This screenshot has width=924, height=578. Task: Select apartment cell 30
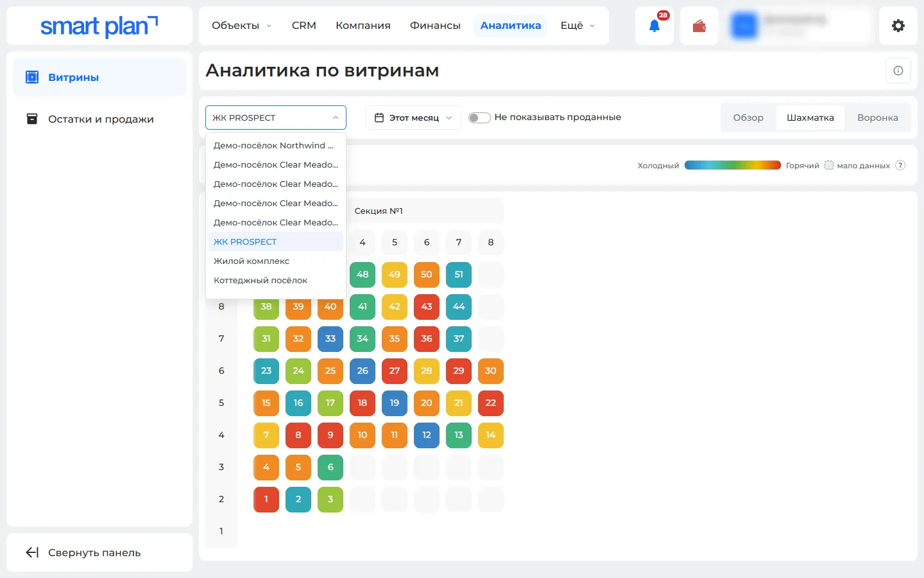tap(491, 371)
